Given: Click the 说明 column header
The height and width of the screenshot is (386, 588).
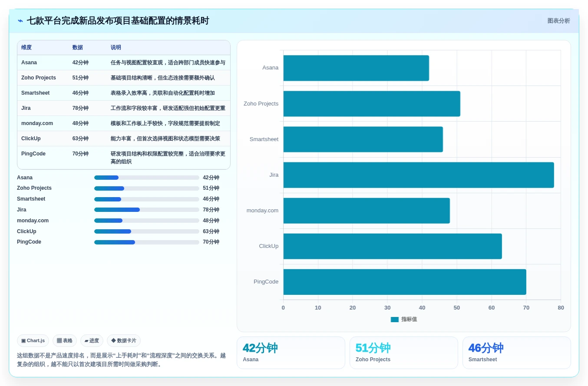Looking at the screenshot, I should click(116, 47).
